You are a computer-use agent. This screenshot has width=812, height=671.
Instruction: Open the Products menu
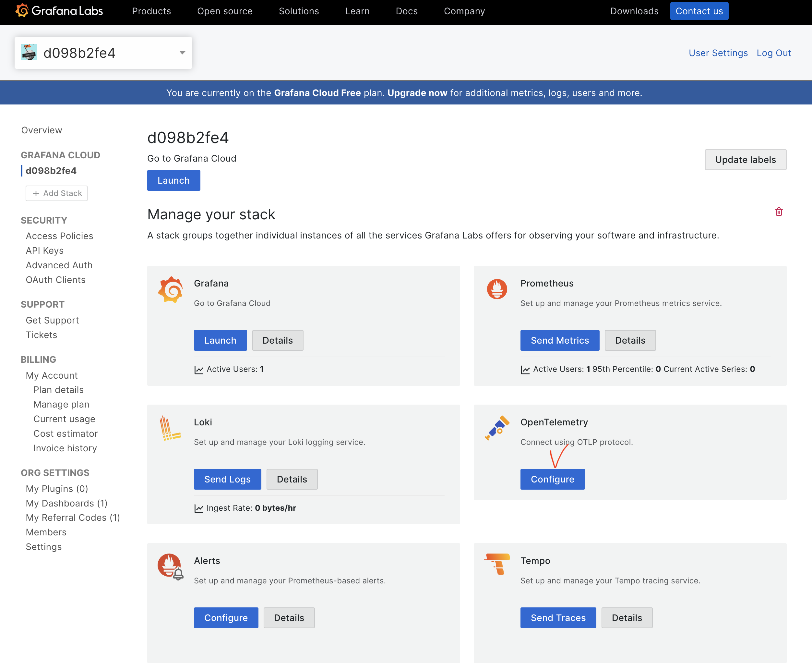[x=151, y=11]
